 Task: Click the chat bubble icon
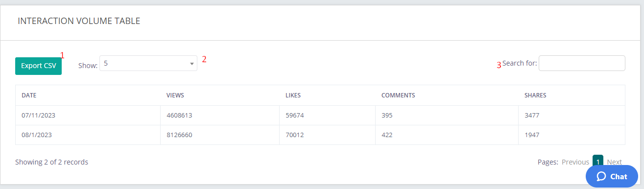point(601,176)
